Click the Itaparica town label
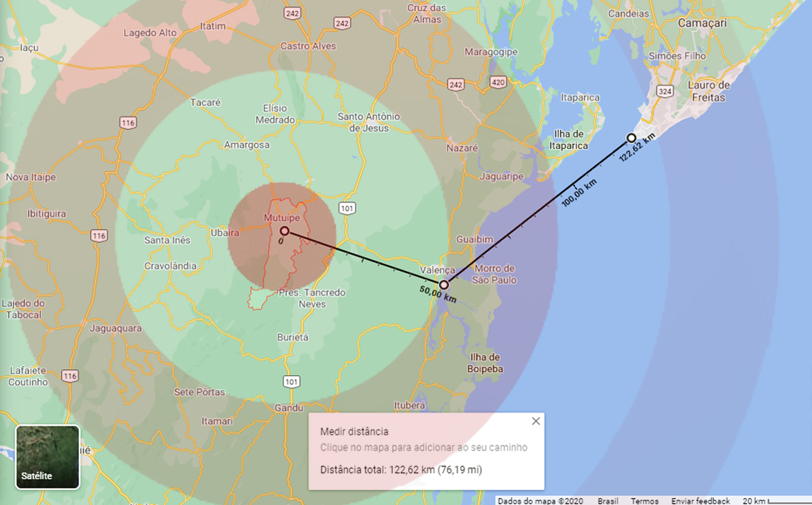Screen dimensions: 812x505 point(580,97)
